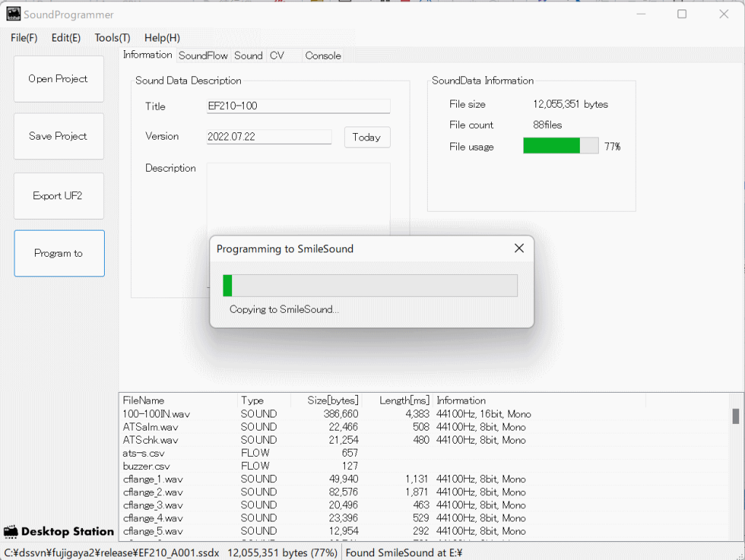This screenshot has width=745, height=560.
Task: Click the Desktop Station logo
Action: tap(59, 532)
